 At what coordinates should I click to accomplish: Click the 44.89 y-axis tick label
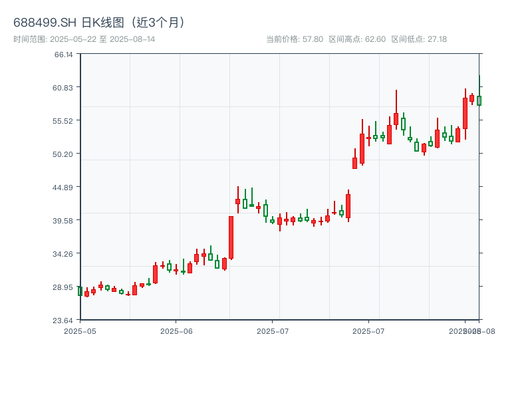pos(64,187)
